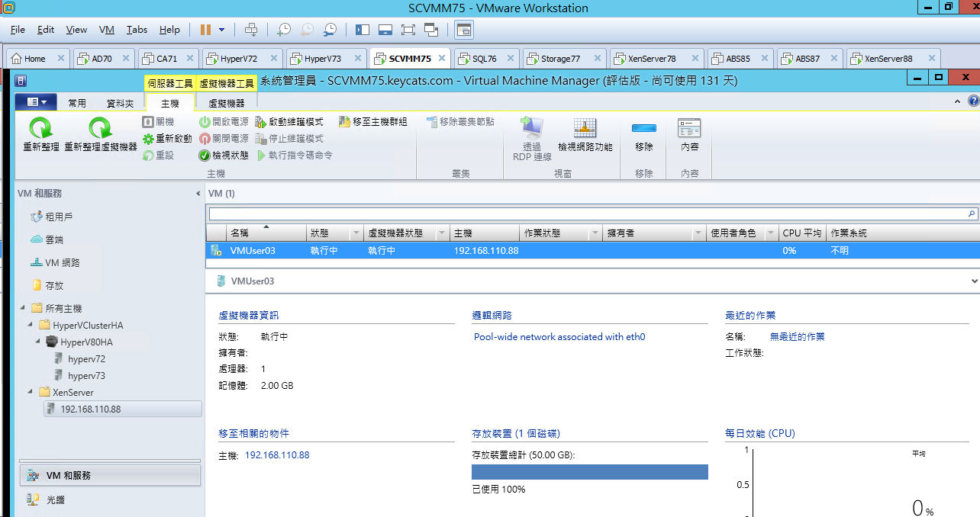Open the VMware Edit menu

46,30
